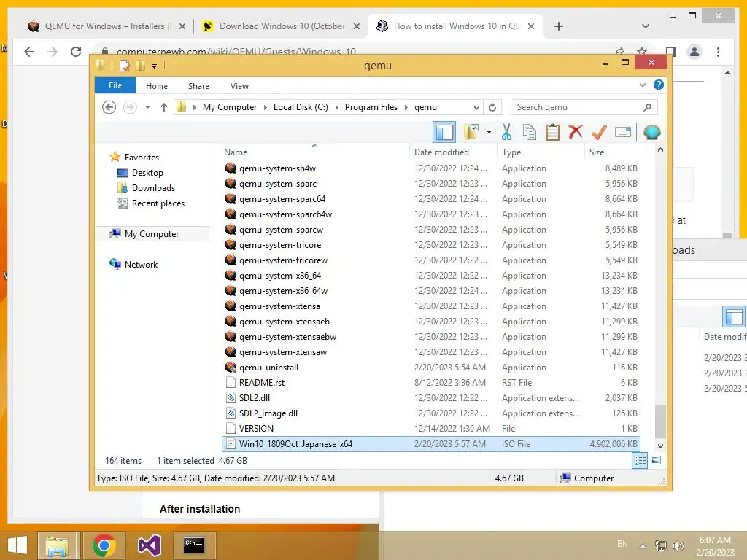The width and height of the screenshot is (747, 560).
Task: Open Quick Access toolbar customize dropdown
Action: [155, 66]
